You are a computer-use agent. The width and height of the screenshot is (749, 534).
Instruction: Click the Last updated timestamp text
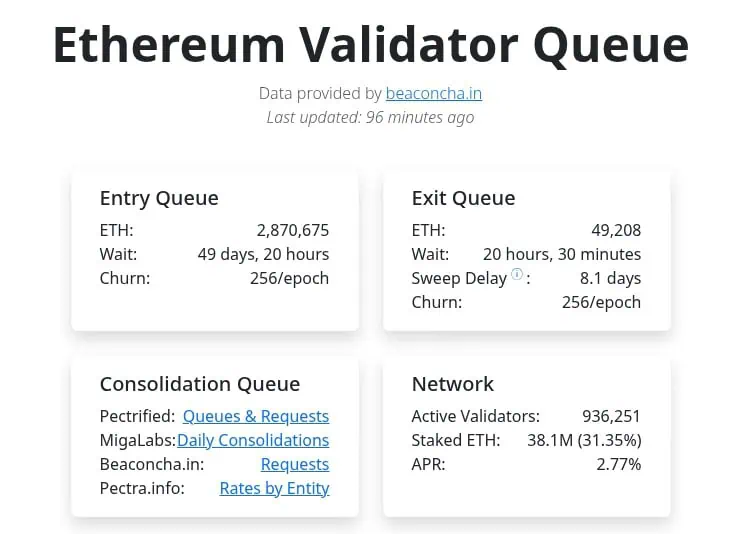click(x=370, y=117)
